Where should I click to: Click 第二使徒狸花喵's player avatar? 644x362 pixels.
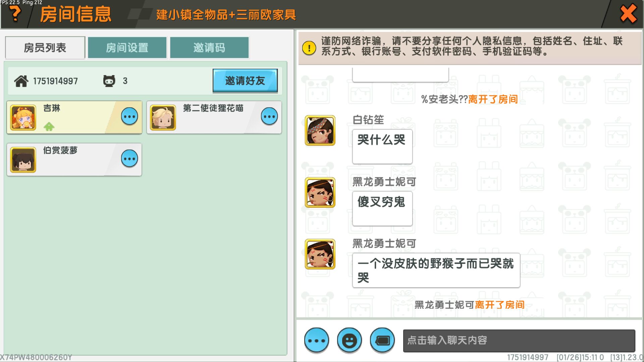[x=163, y=117]
